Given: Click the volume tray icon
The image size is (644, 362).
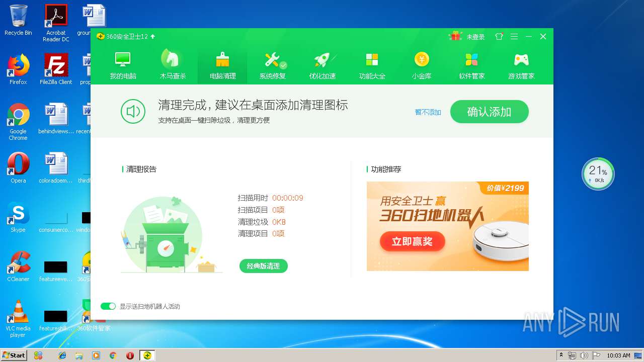Looking at the screenshot, I should (x=584, y=355).
